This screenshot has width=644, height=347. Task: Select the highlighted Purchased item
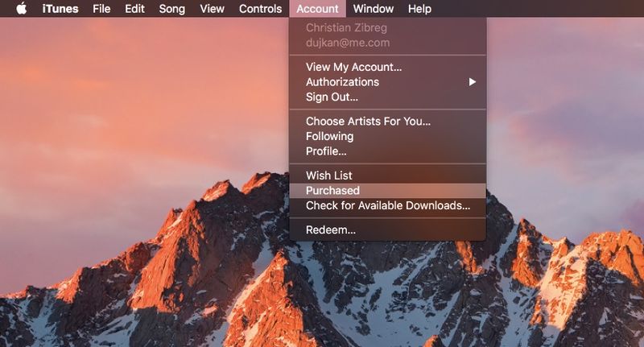coord(388,191)
